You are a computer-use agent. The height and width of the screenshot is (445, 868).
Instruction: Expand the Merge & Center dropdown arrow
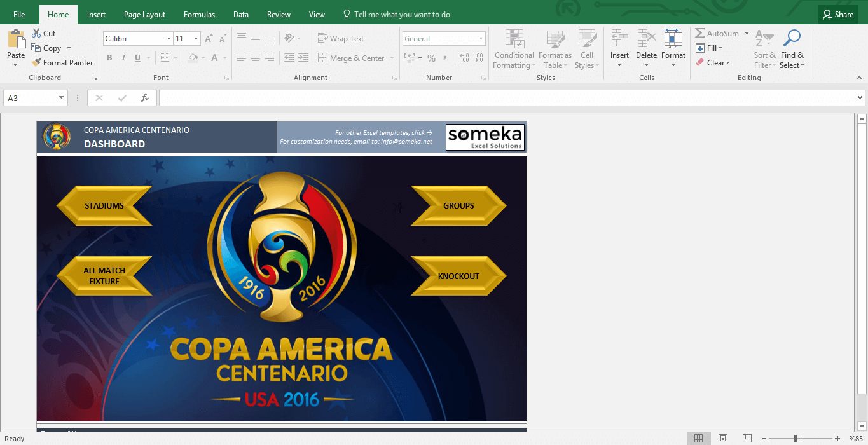[x=392, y=58]
